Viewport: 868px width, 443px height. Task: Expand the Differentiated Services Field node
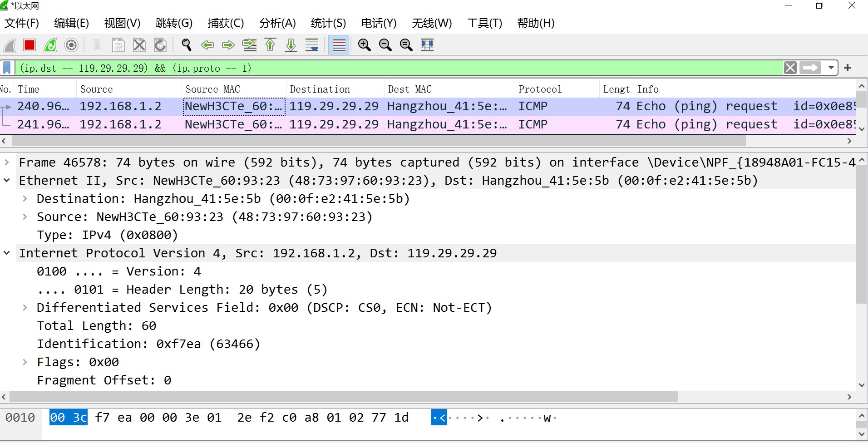25,307
